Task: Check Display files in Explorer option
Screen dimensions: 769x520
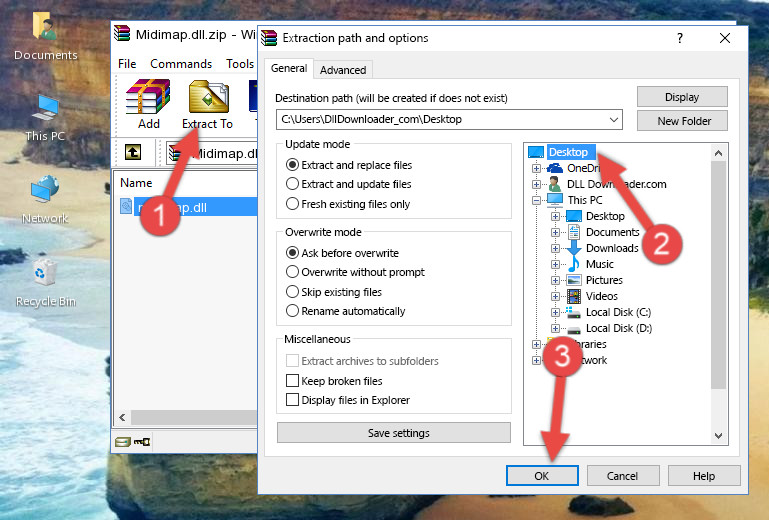Action: 292,400
